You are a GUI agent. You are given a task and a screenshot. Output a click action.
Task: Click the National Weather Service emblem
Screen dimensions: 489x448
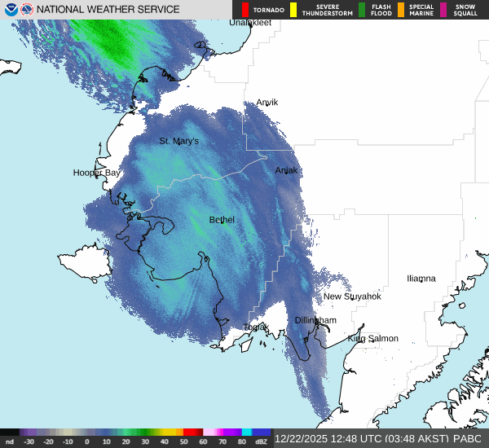click(27, 10)
